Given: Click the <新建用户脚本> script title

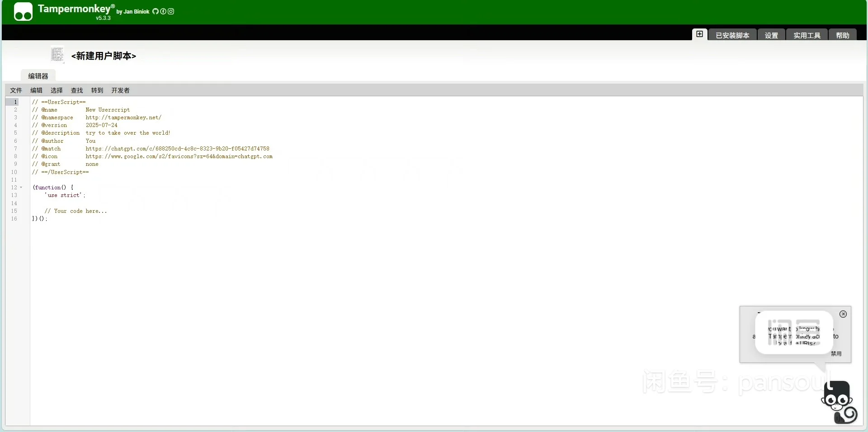Looking at the screenshot, I should click(x=104, y=56).
